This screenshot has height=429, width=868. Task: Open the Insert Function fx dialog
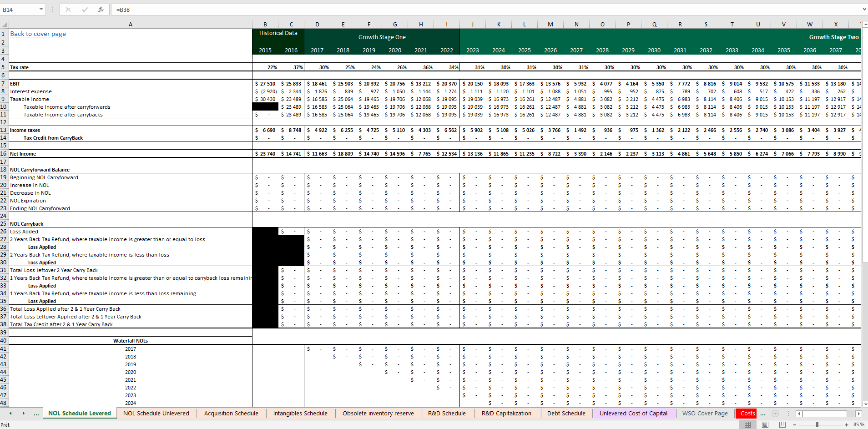(x=101, y=10)
